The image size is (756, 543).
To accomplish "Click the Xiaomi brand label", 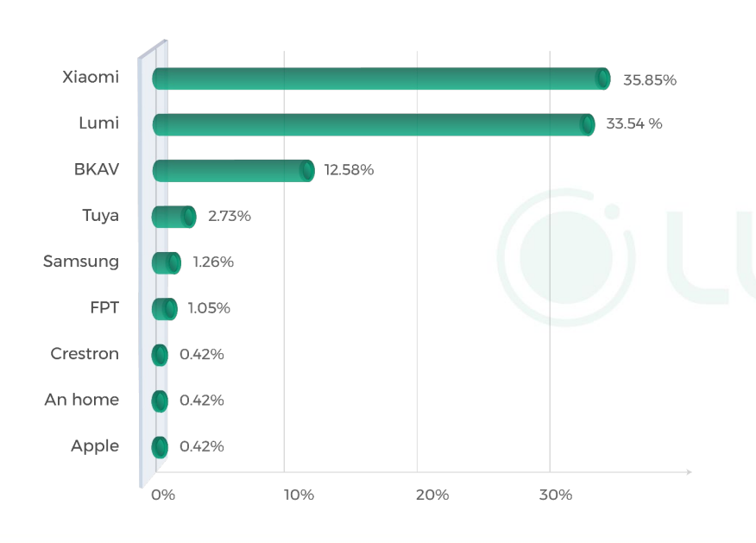I will tap(91, 77).
